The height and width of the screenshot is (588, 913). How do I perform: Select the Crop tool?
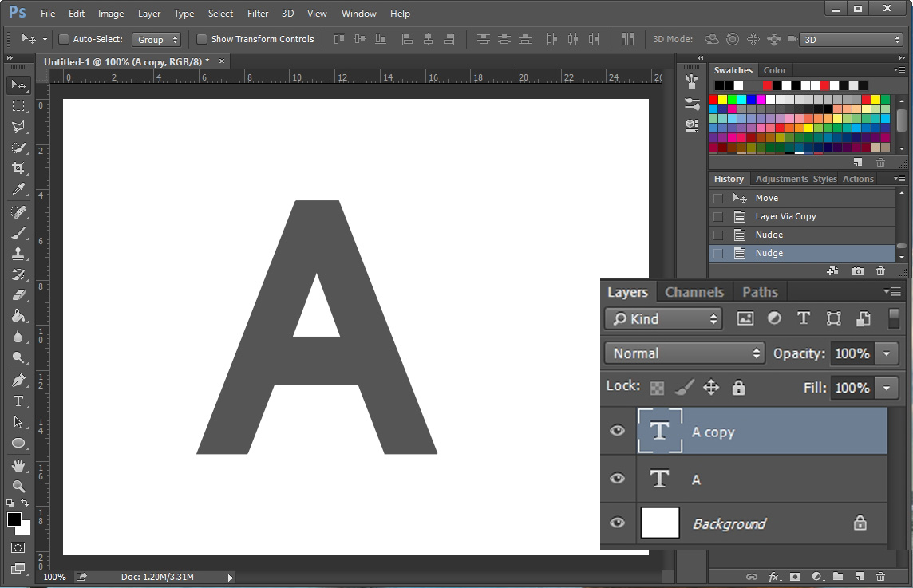[x=18, y=168]
